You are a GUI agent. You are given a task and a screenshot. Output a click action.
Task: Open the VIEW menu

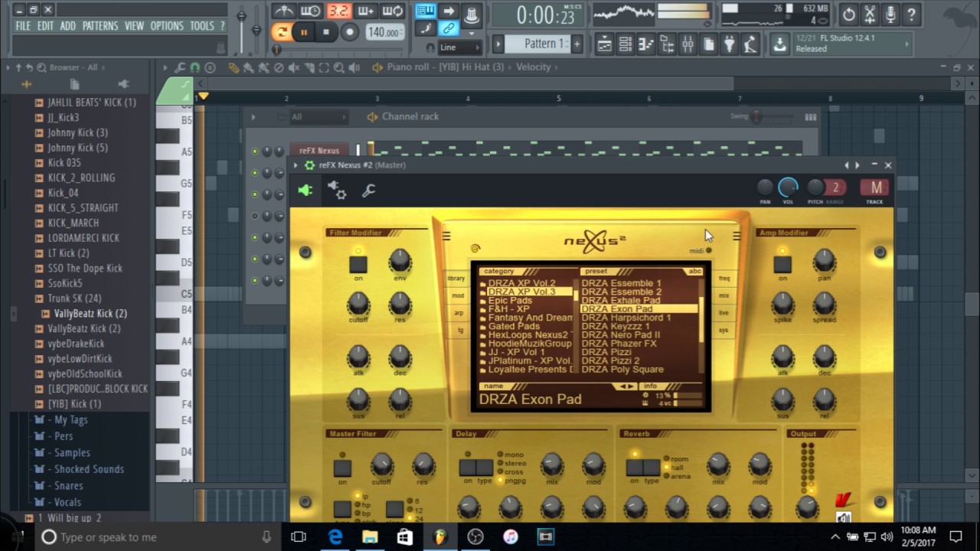[134, 26]
